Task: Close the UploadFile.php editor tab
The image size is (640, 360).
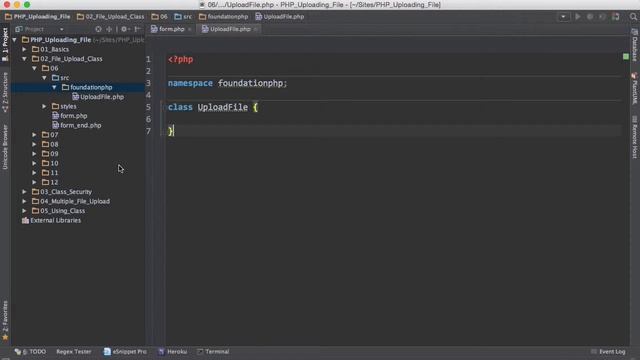Action: 256,29
